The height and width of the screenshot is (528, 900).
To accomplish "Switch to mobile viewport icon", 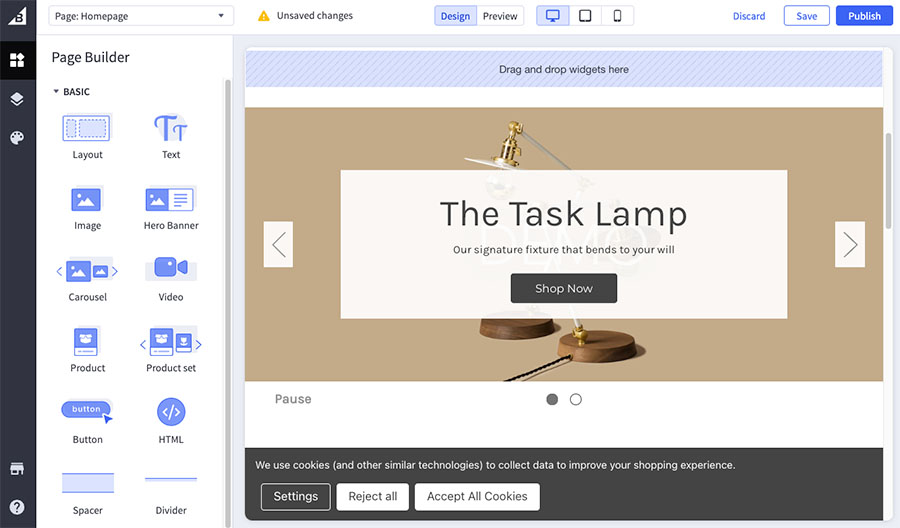I will tap(617, 16).
